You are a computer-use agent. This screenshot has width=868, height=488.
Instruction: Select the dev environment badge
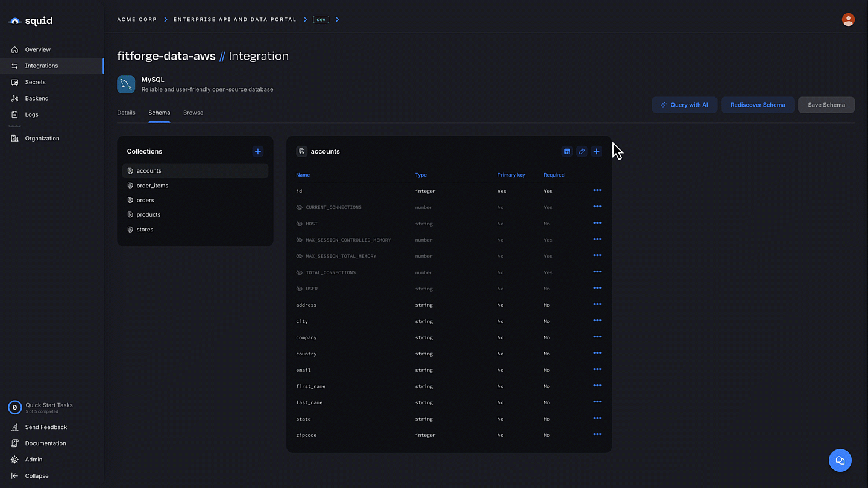tap(321, 19)
